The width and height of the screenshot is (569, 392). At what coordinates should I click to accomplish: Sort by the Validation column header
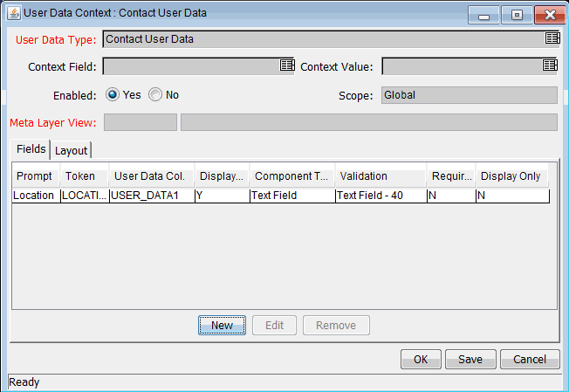[380, 176]
